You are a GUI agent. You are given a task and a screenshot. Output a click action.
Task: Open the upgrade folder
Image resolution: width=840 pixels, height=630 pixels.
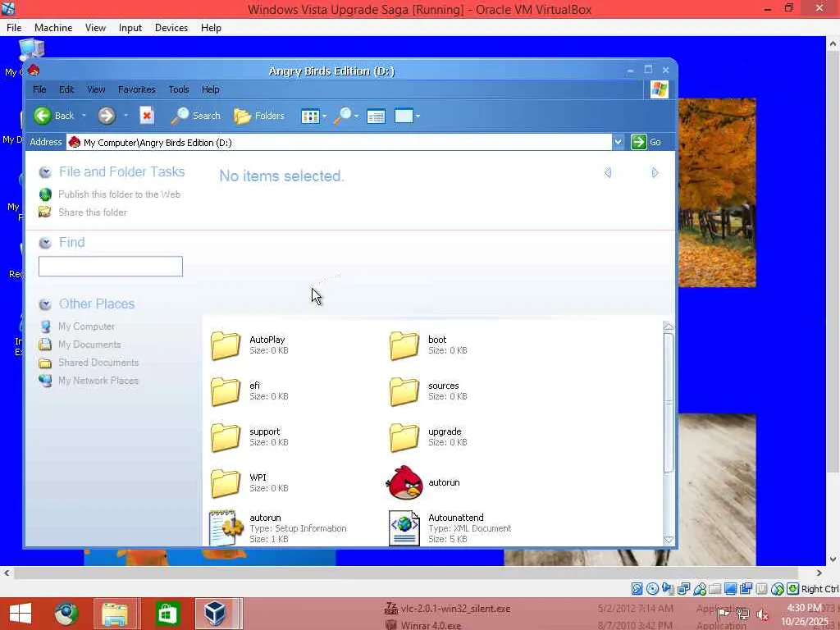click(404, 437)
